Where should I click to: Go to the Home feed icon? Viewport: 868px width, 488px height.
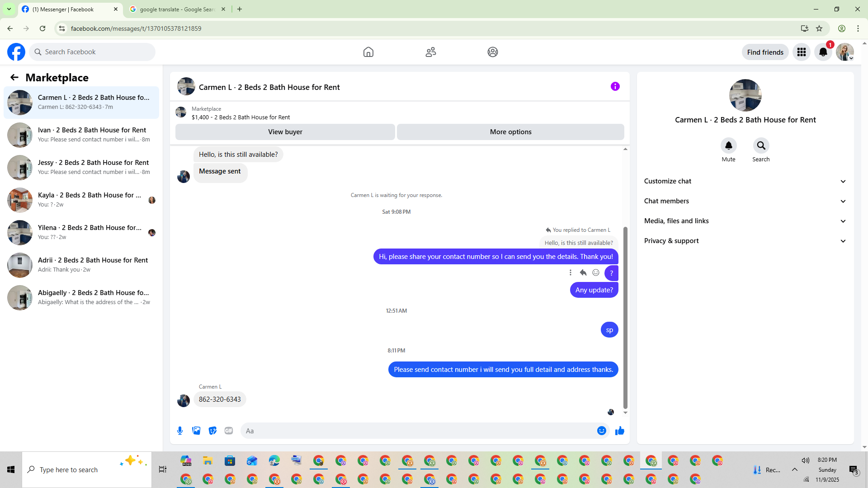[368, 52]
